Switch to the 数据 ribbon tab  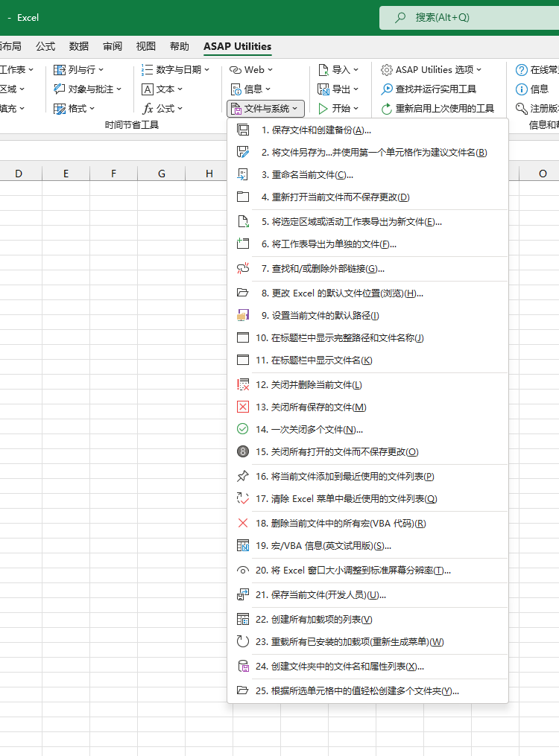tap(78, 46)
